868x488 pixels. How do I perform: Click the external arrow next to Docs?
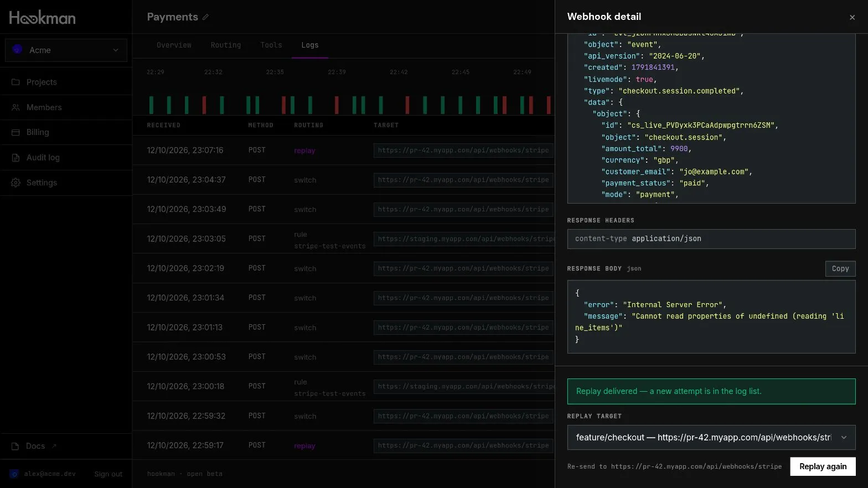pyautogui.click(x=54, y=445)
